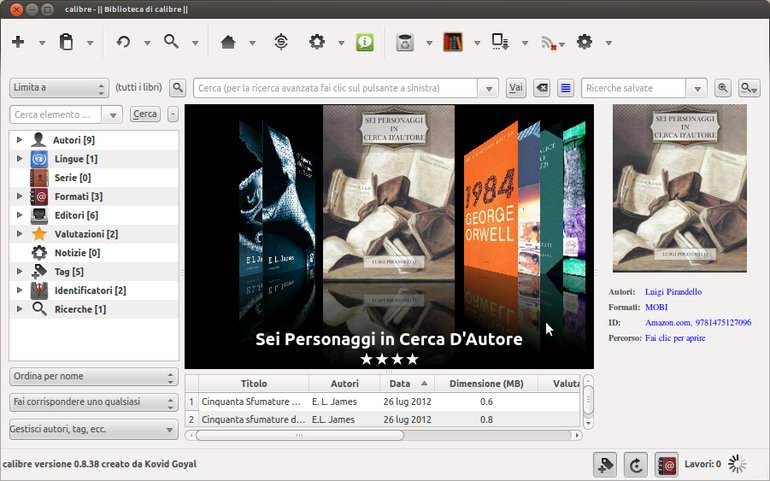Image resolution: width=770 pixels, height=481 pixels.
Task: Click book cover in details panel
Action: coord(680,188)
